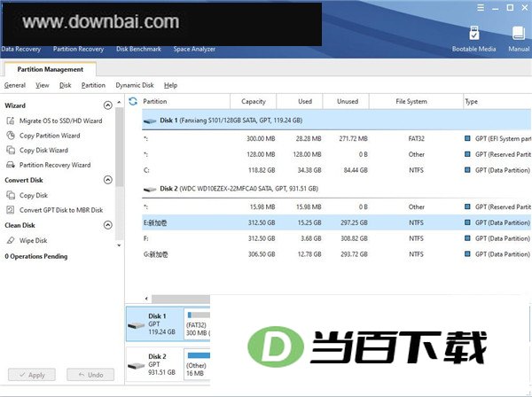Select Disk 1 Fanxiang S101 header row
The height and width of the screenshot is (397, 532).
[x=337, y=121]
